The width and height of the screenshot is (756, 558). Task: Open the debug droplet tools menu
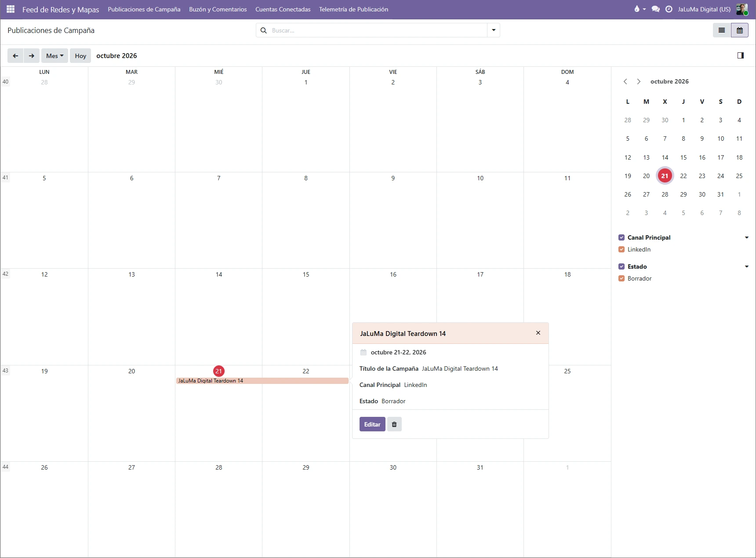point(640,9)
